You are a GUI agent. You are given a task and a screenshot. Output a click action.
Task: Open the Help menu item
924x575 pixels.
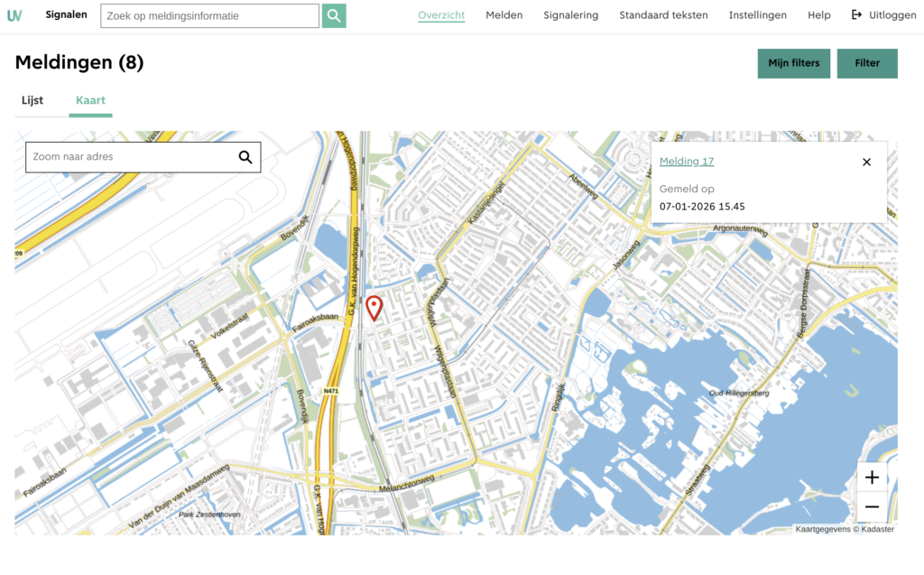(818, 15)
